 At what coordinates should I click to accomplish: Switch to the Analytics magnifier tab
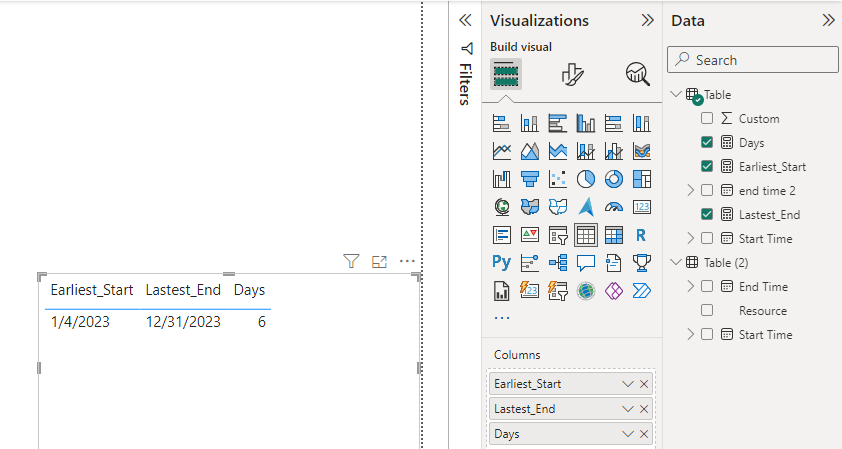tap(637, 74)
